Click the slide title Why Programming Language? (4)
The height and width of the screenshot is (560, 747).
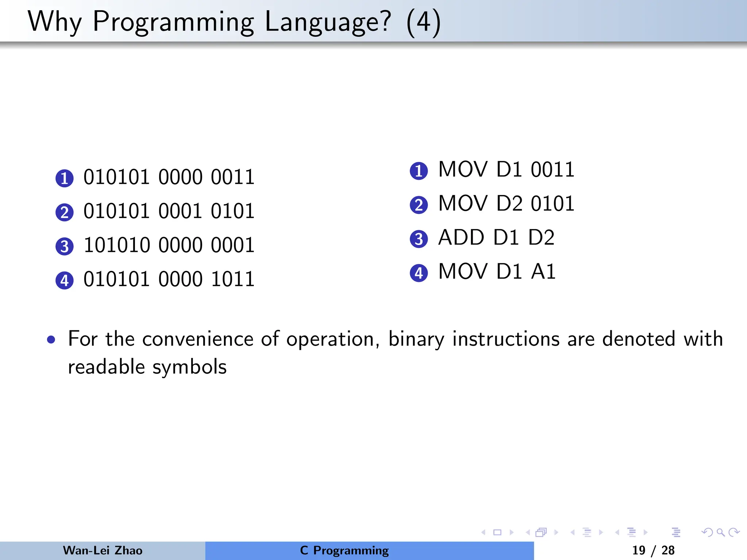234,22
